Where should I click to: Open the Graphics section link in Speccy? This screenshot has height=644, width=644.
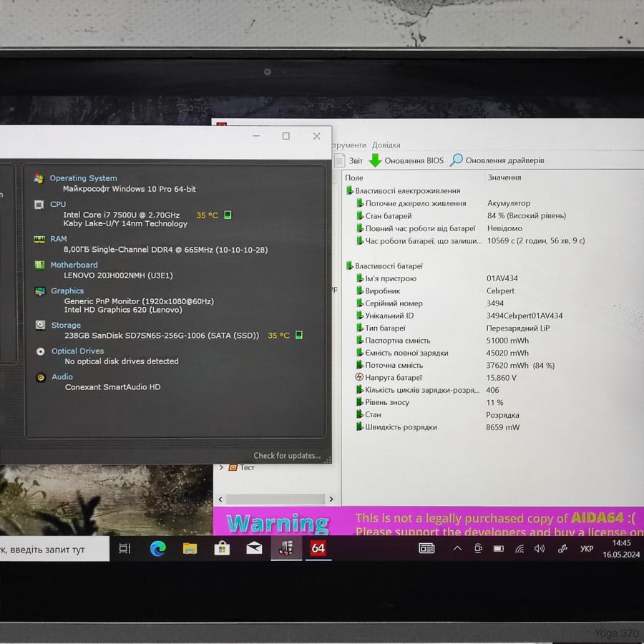coord(67,291)
